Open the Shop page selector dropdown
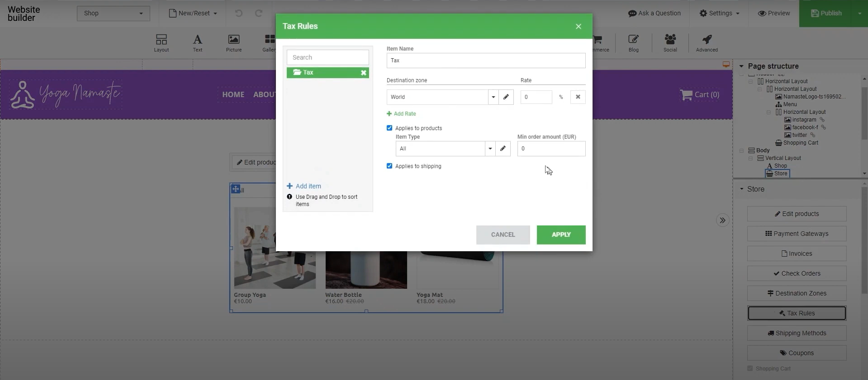This screenshot has width=868, height=380. tap(113, 14)
